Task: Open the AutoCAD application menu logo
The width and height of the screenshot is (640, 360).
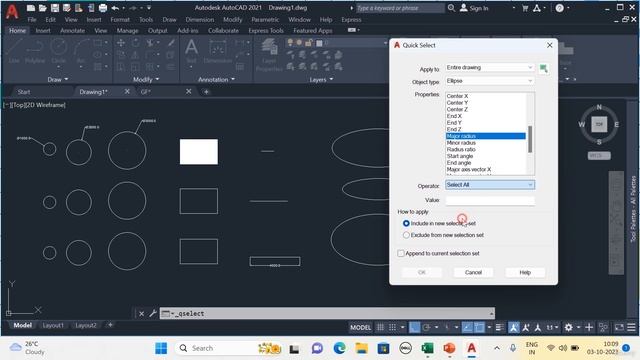Action: [12, 11]
